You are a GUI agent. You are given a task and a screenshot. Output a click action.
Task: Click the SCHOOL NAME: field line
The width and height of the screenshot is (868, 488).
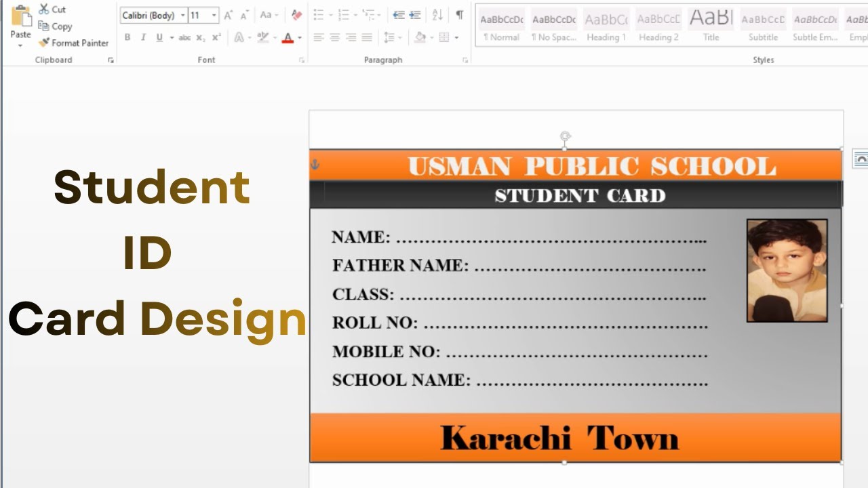click(x=520, y=380)
